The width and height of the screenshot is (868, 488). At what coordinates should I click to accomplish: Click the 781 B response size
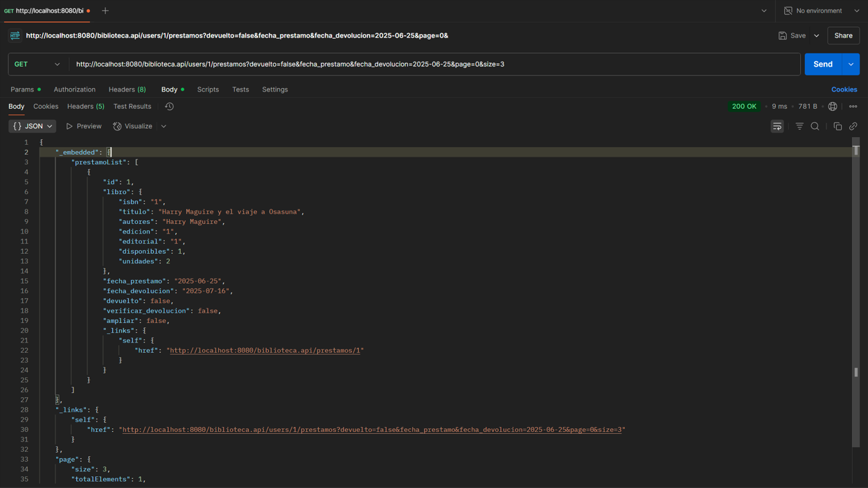808,107
